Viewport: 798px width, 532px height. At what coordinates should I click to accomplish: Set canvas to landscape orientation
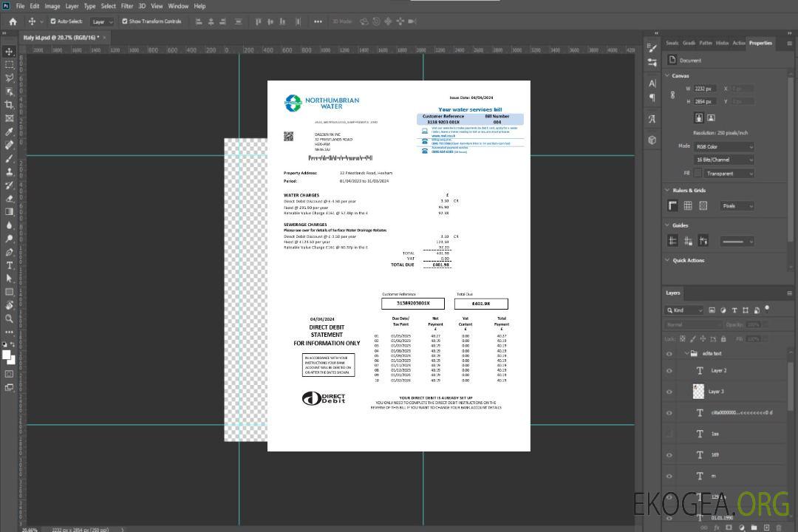click(711, 117)
